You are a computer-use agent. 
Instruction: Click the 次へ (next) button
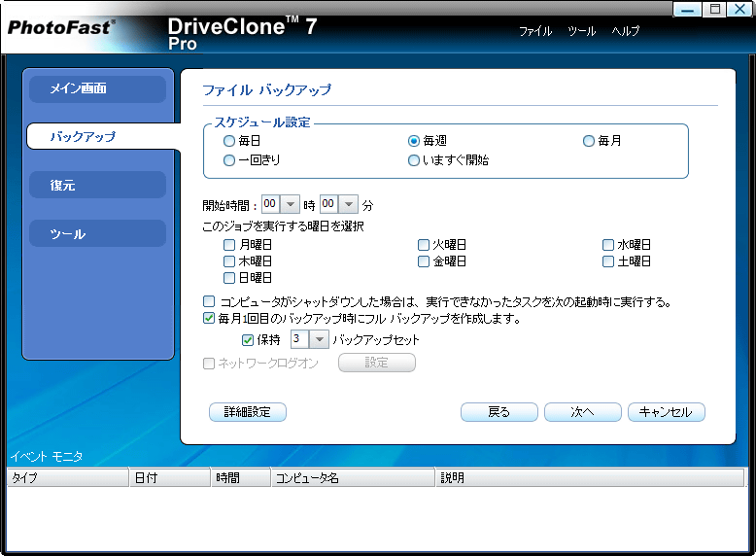click(582, 412)
